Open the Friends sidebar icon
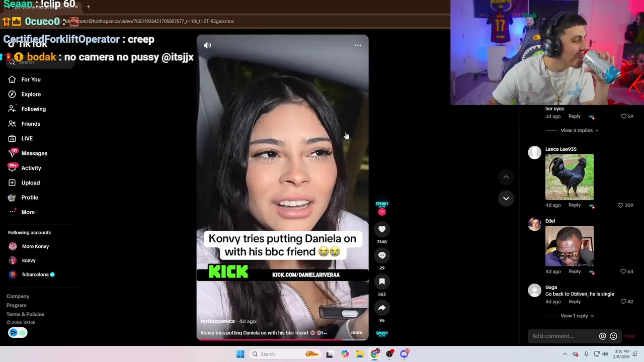Viewport: 644px width, 362px height. coord(12,124)
